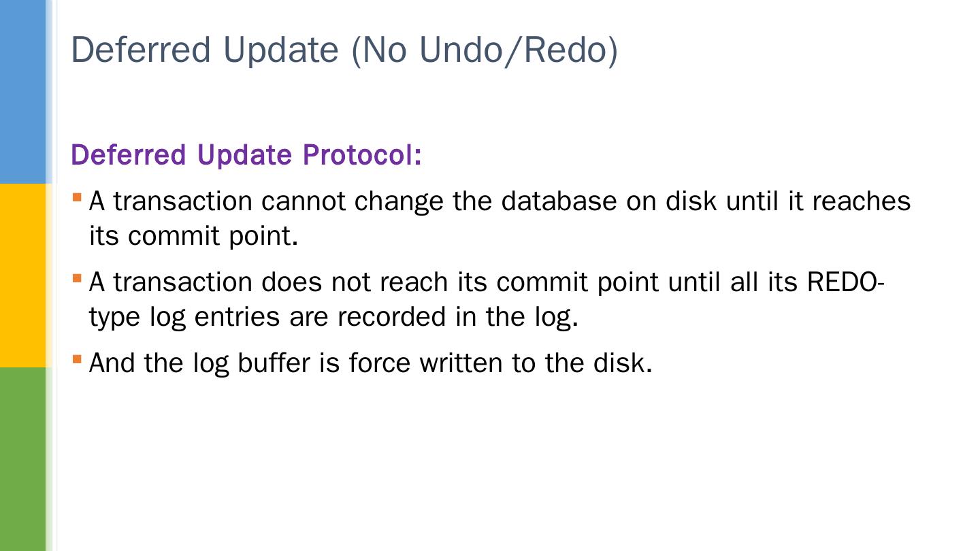Screen dimensions: 980x551
Task: Click the text "its commit point."
Action: click(194, 236)
